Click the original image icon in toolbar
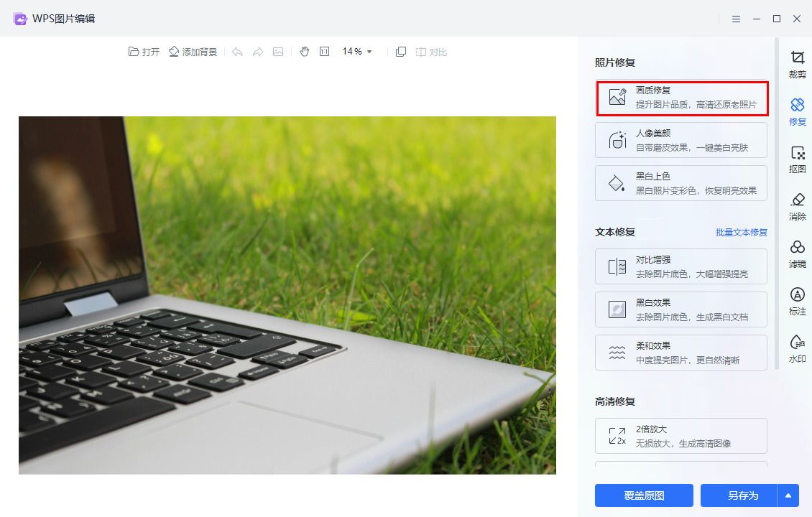 278,52
